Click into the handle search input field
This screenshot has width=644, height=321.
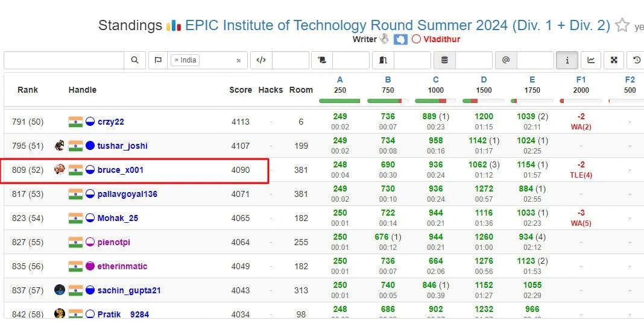[x=64, y=60]
